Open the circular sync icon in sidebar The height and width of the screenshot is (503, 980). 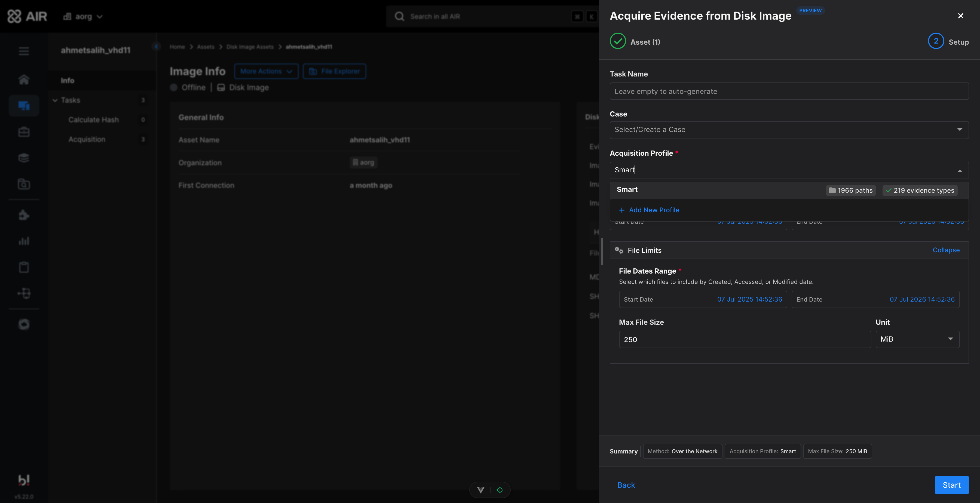click(x=24, y=324)
